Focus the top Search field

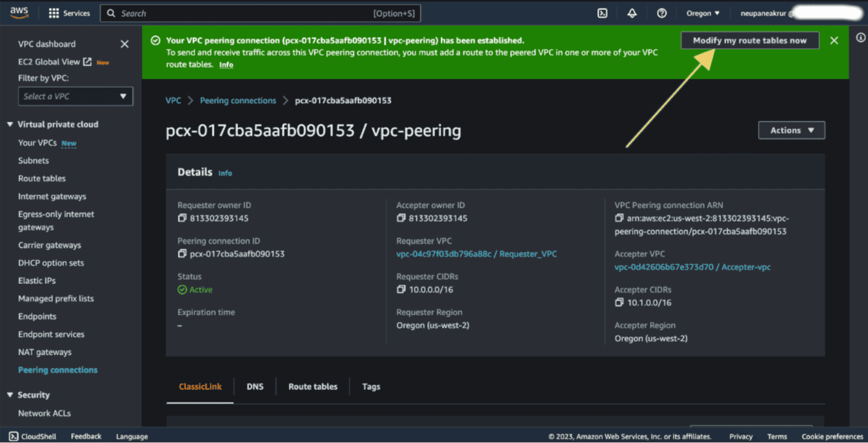261,13
